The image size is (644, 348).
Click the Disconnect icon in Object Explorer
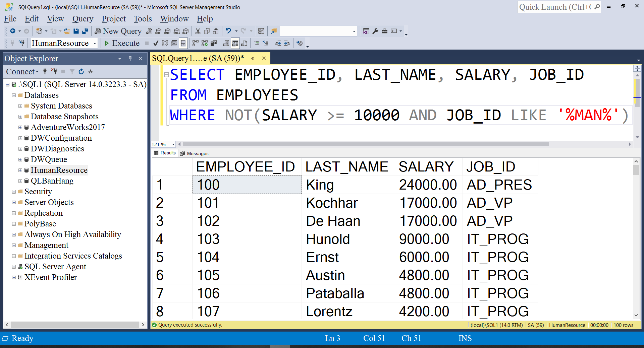coord(54,72)
